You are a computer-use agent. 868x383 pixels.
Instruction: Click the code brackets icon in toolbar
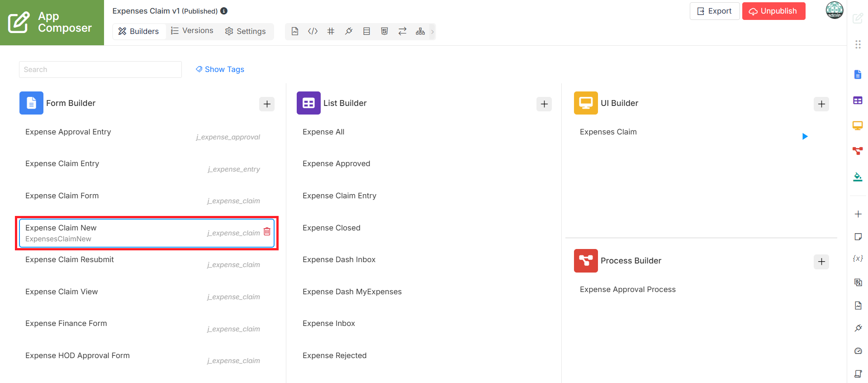[313, 31]
